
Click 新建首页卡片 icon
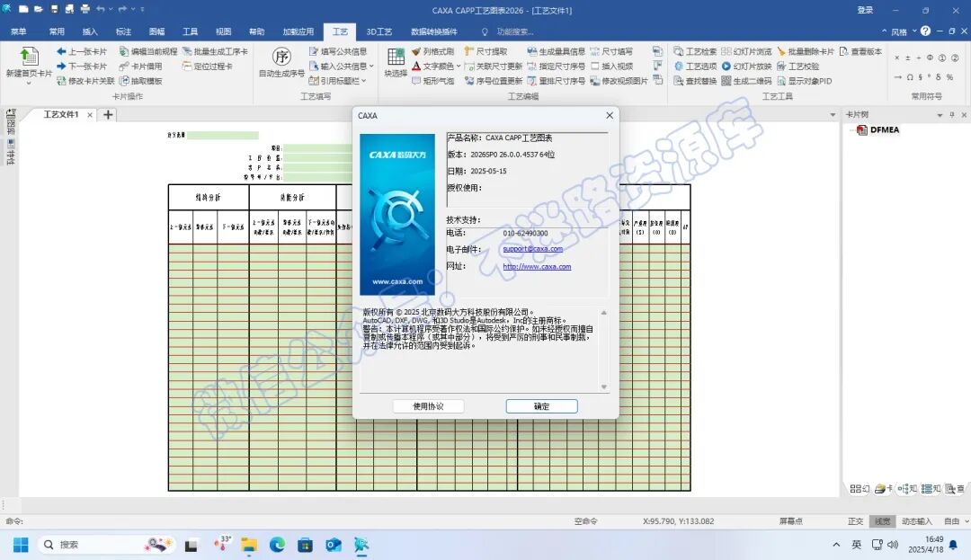29,57
